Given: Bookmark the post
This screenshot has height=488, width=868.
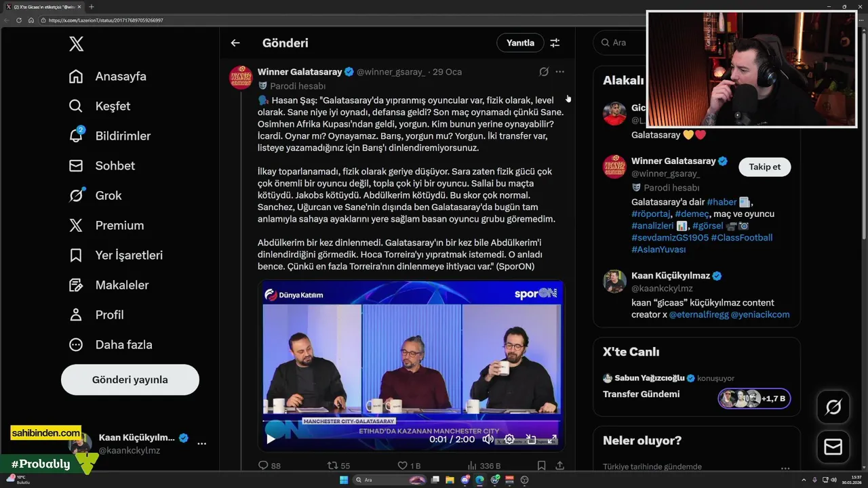Looking at the screenshot, I should point(541,466).
